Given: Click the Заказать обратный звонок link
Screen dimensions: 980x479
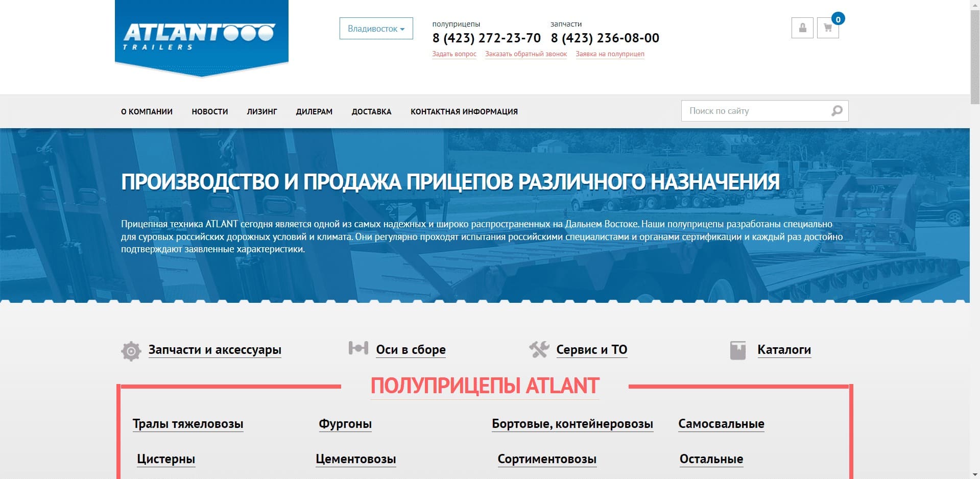Looking at the screenshot, I should pyautogui.click(x=526, y=54).
